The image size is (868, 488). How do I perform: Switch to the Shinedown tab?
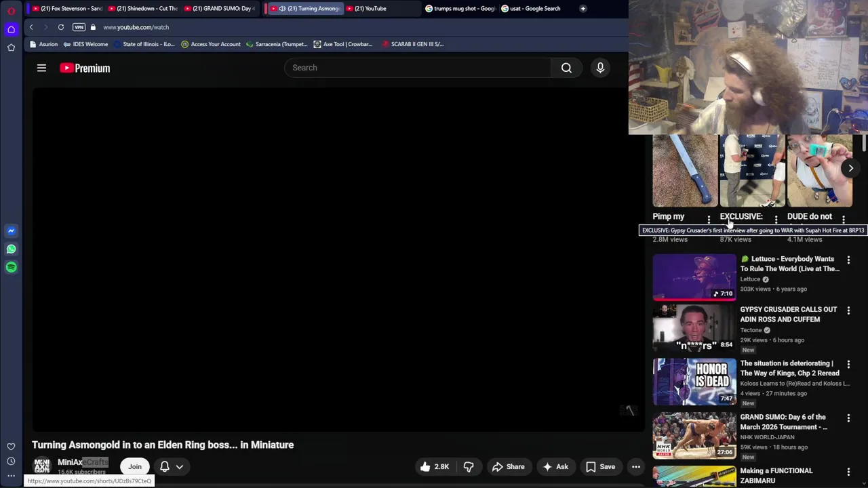(x=143, y=8)
